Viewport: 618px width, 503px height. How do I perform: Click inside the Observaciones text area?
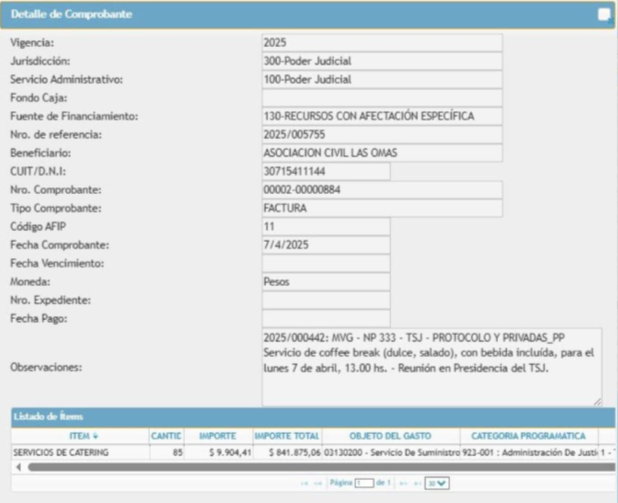(432, 367)
